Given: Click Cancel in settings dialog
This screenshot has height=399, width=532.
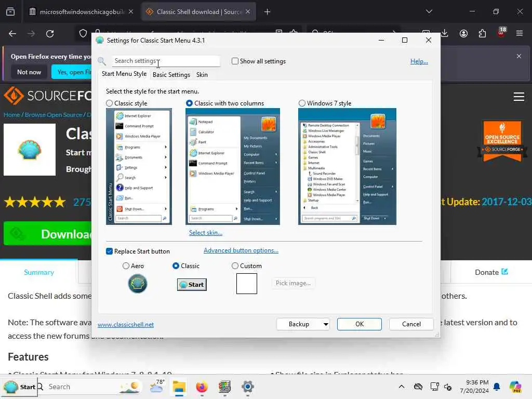Looking at the screenshot, I should [x=411, y=324].
